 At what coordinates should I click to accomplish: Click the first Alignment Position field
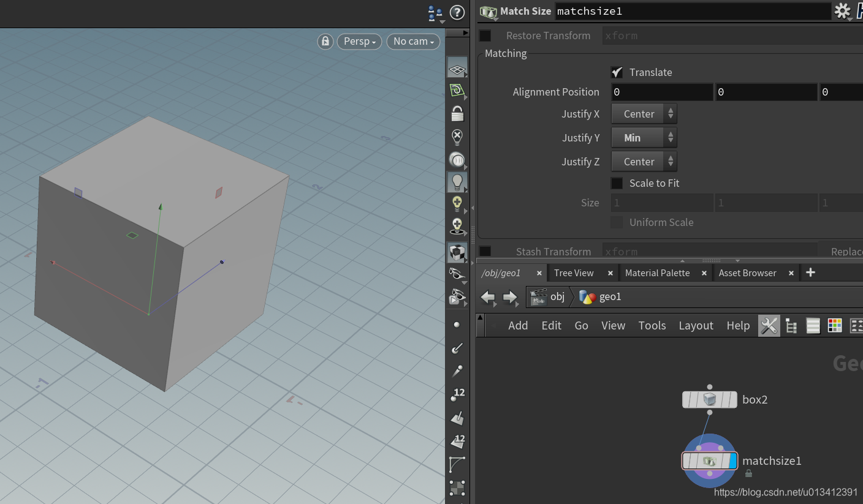pos(662,92)
